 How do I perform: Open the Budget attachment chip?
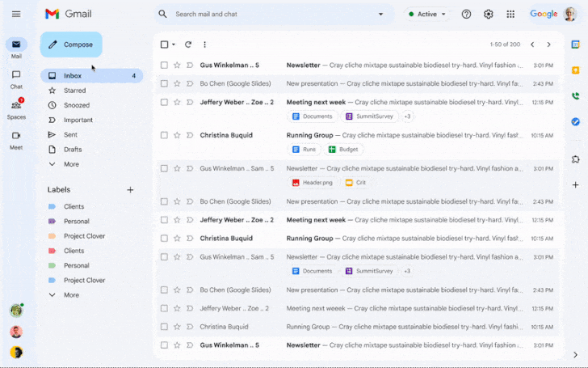344,150
